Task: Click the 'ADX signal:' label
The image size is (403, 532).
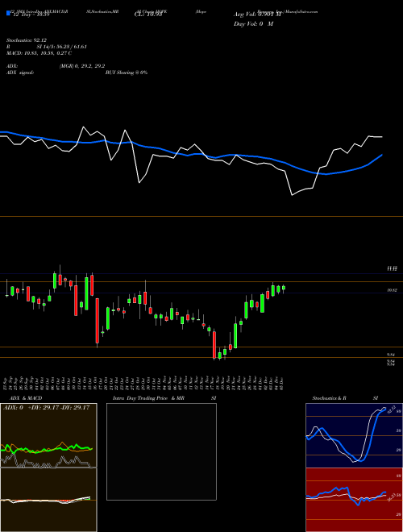Action: (x=19, y=73)
